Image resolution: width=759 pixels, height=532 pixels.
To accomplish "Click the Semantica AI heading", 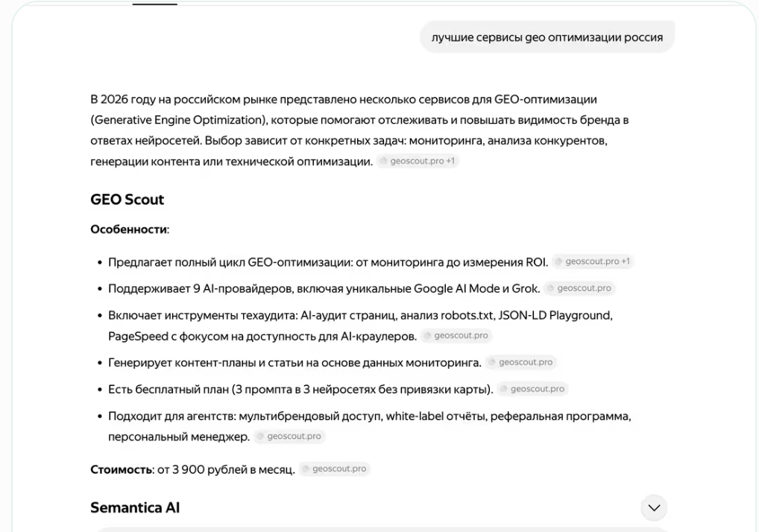I will (x=135, y=507).
